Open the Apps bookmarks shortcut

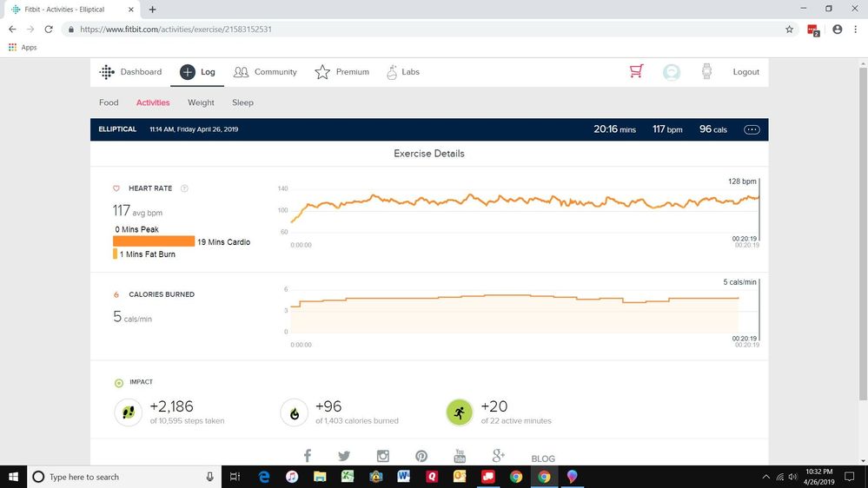click(x=23, y=48)
